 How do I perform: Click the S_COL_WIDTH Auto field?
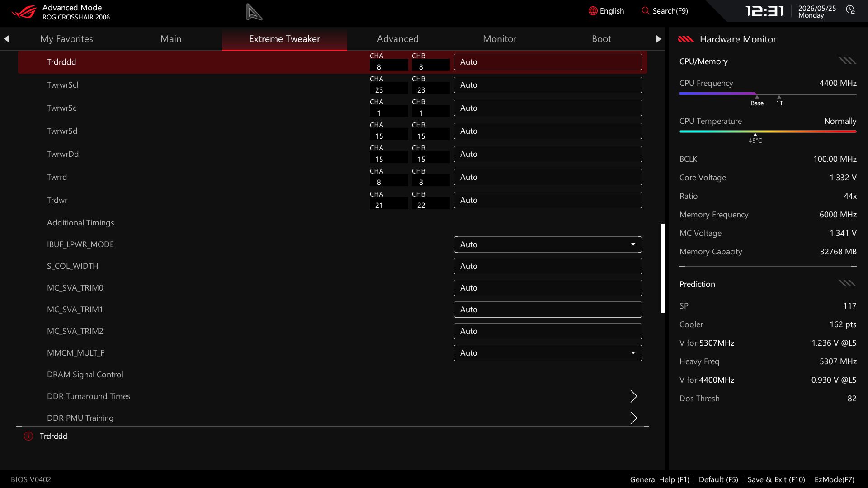pyautogui.click(x=547, y=266)
